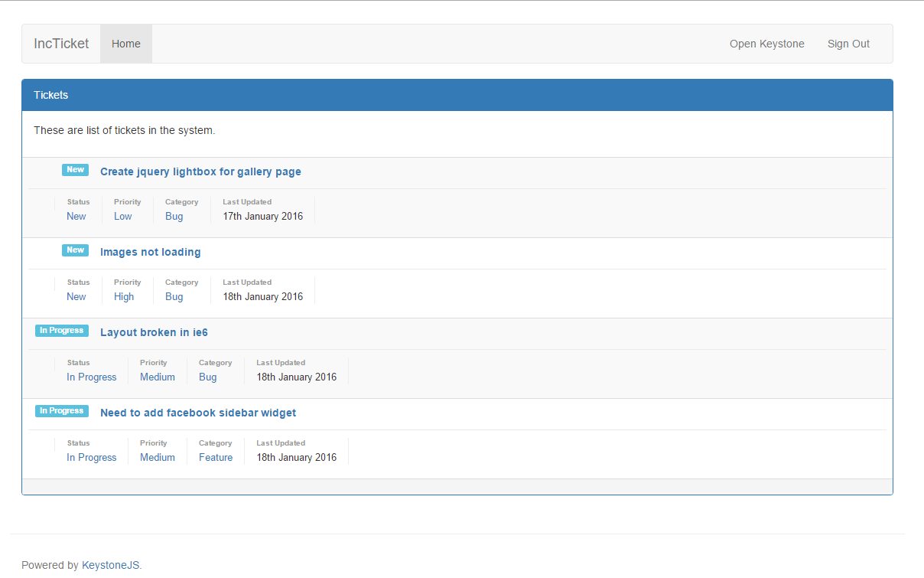Sign Out of the application

[848, 44]
